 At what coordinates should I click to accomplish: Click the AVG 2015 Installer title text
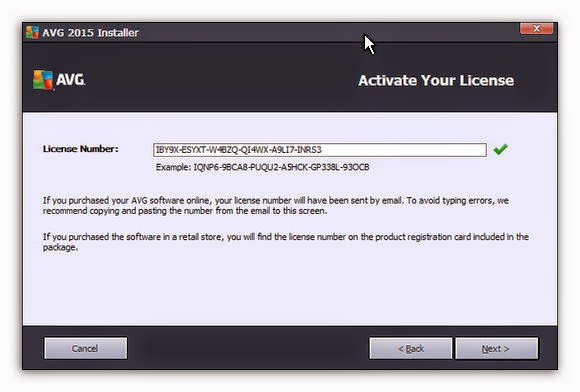pos(90,33)
